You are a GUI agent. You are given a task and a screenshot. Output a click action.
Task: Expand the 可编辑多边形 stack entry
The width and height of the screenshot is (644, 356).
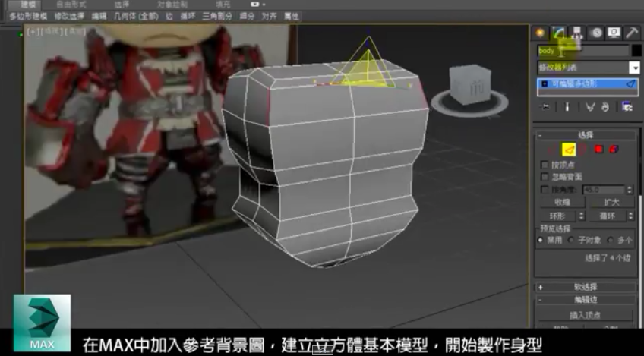[545, 83]
